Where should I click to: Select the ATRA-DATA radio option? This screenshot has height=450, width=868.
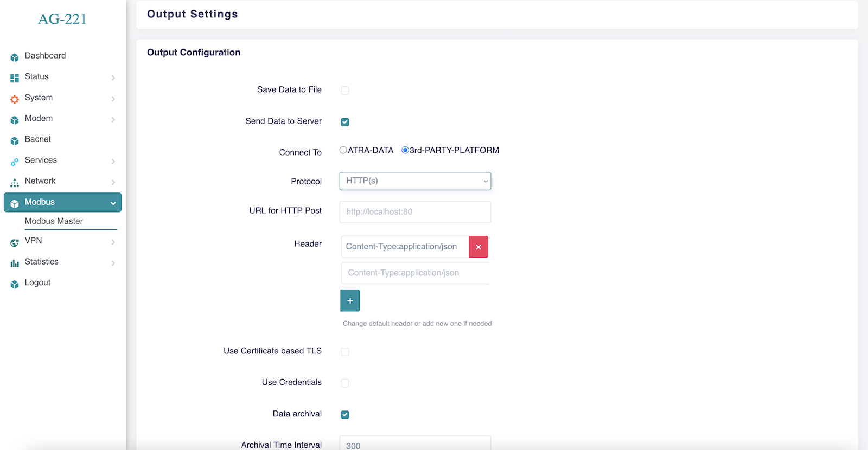343,150
